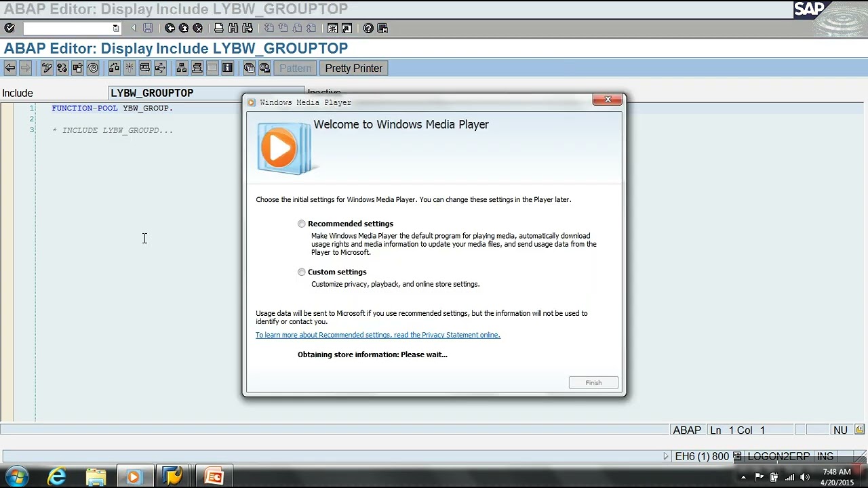Click the Print icon in SAP toolbar
The image size is (868, 488).
[x=218, y=28]
